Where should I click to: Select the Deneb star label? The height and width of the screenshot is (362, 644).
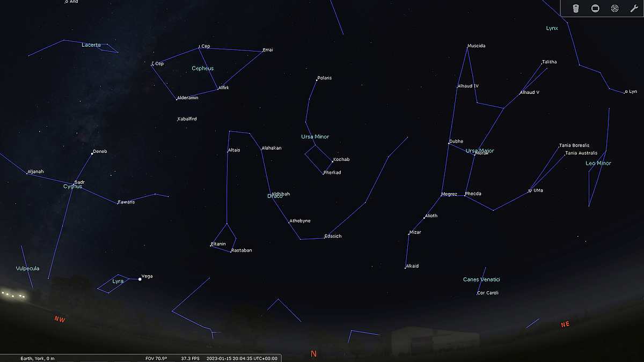[100, 152]
